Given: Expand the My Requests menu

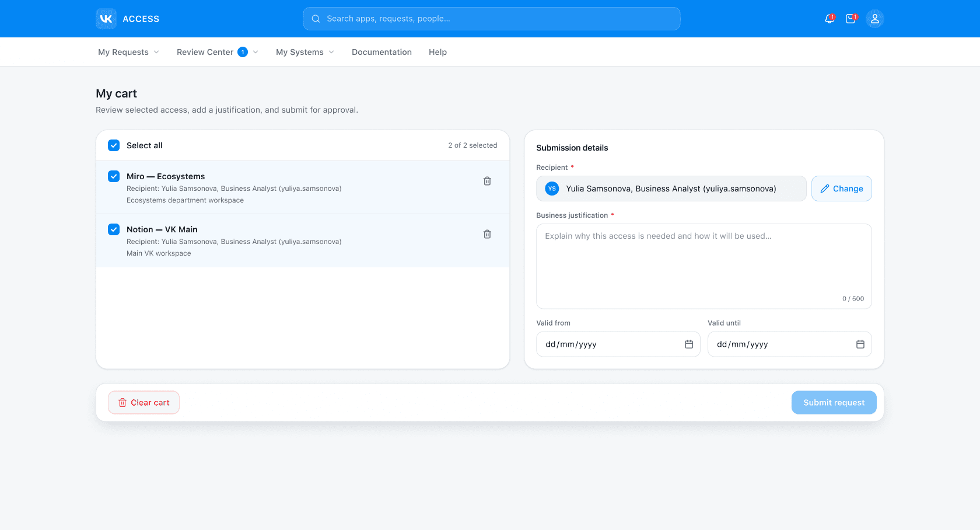Looking at the screenshot, I should [128, 52].
